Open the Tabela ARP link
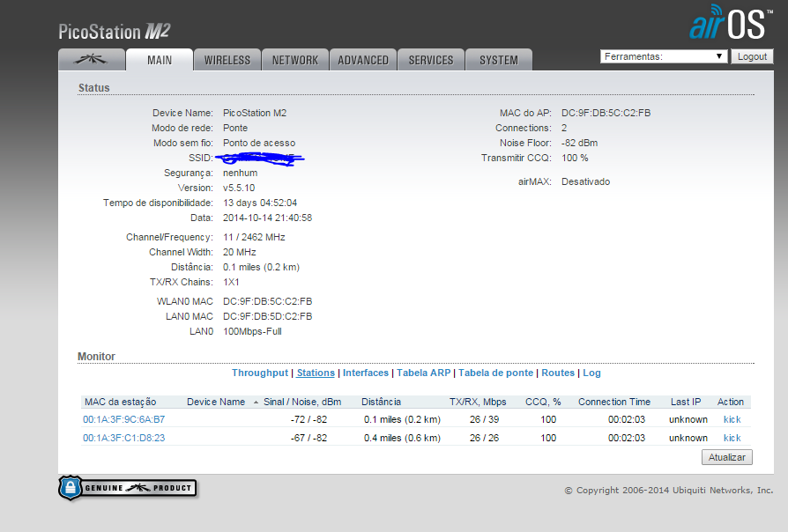788x532 pixels. coord(424,373)
